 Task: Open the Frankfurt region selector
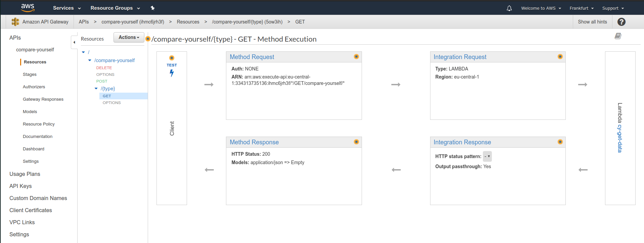point(582,8)
